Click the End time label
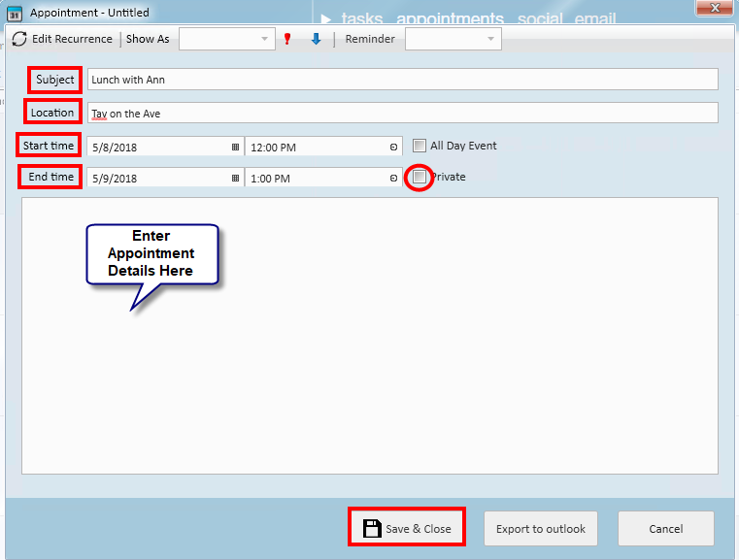Viewport: 739px width, 560px height. (50, 177)
